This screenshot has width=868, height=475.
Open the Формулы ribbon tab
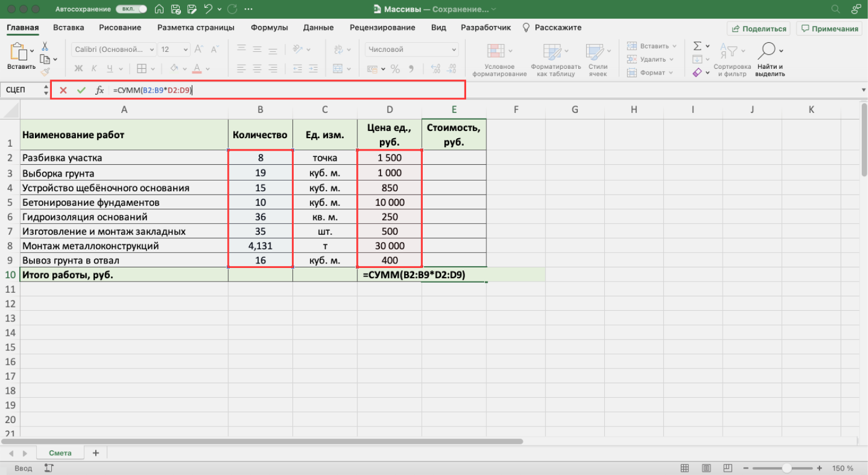(269, 28)
